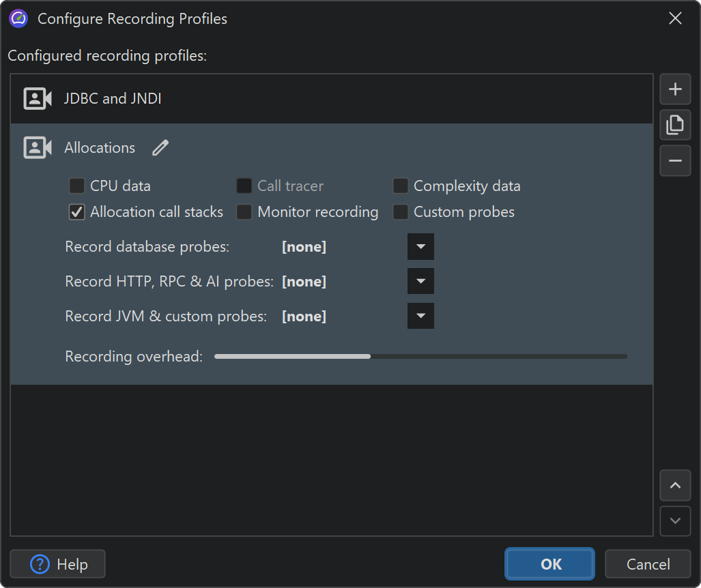
Task: Click the remove profile minus icon
Action: pos(675,160)
